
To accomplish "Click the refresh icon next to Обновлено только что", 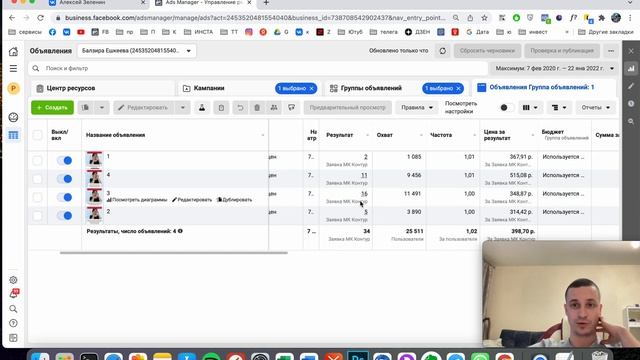I will (443, 51).
